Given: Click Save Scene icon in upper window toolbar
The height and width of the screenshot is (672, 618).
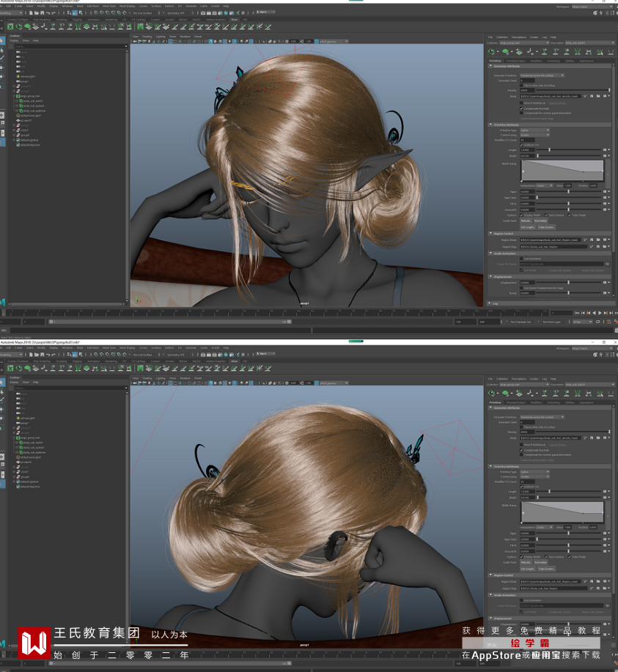Looking at the screenshot, I should point(43,13).
